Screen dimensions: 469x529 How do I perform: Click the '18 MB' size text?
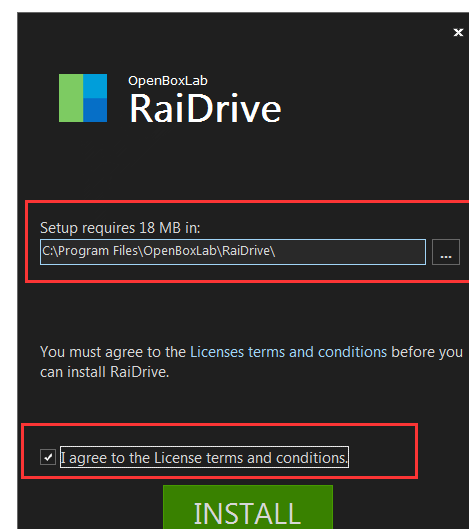point(160,228)
